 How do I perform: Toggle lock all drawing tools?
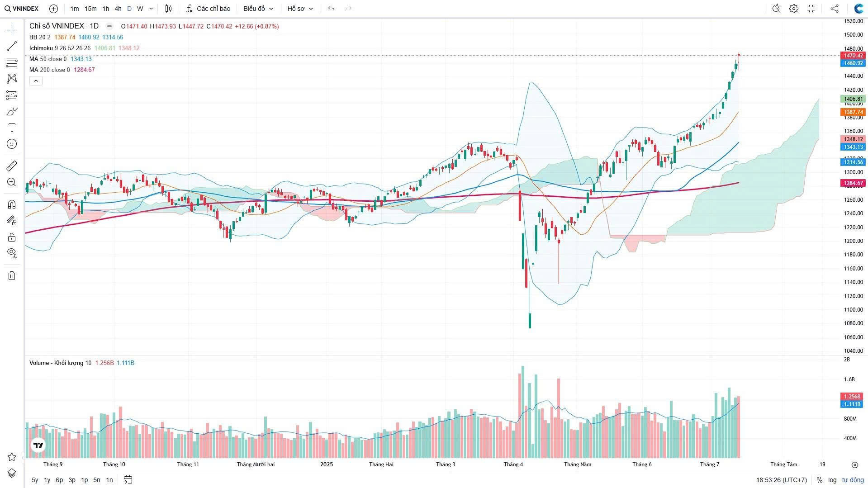12,237
